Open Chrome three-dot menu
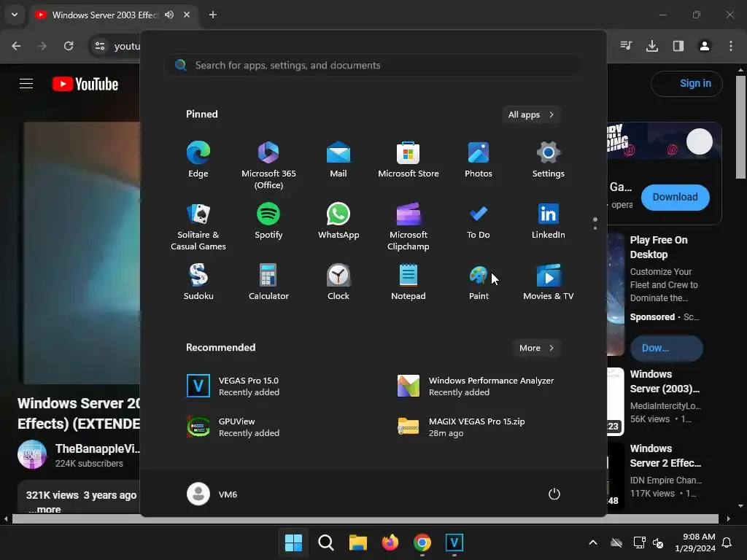 click(731, 46)
